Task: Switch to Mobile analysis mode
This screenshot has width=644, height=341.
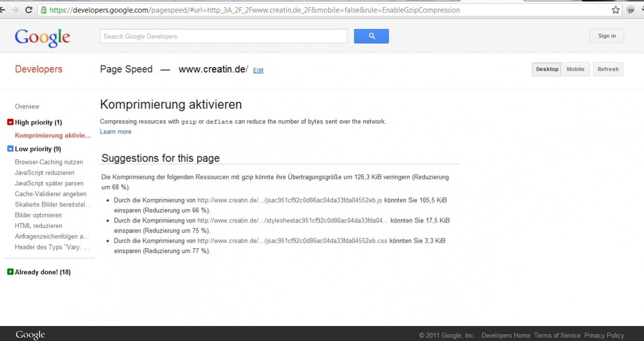Action: (x=575, y=69)
